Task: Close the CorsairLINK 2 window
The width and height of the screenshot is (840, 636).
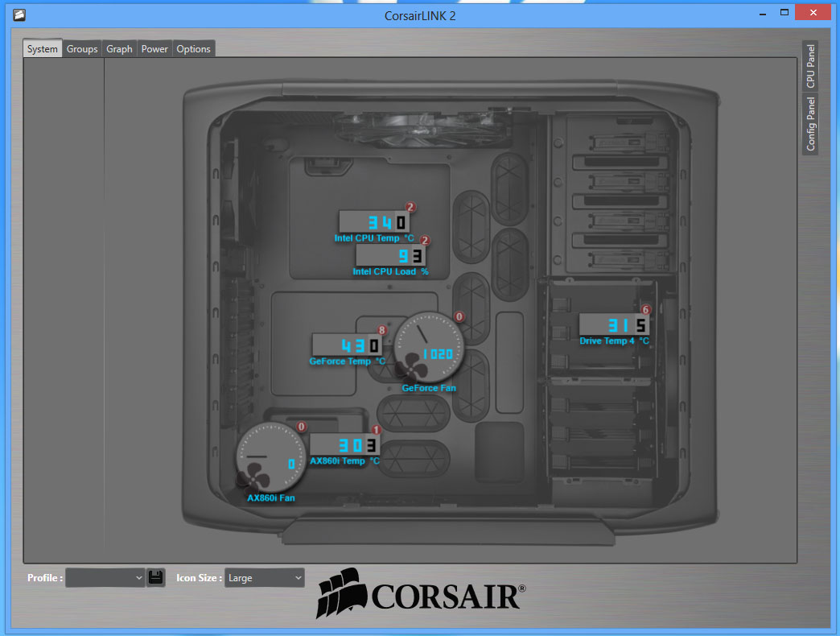Action: click(813, 13)
